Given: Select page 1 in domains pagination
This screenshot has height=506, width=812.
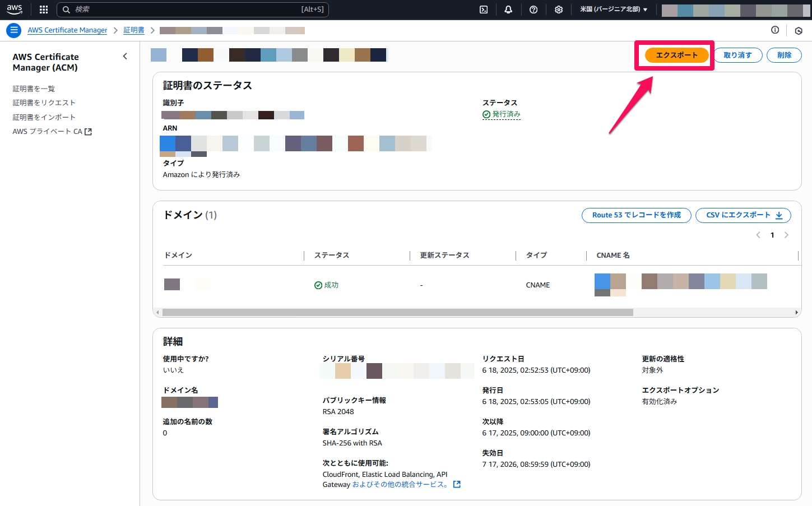Looking at the screenshot, I should pyautogui.click(x=772, y=235).
